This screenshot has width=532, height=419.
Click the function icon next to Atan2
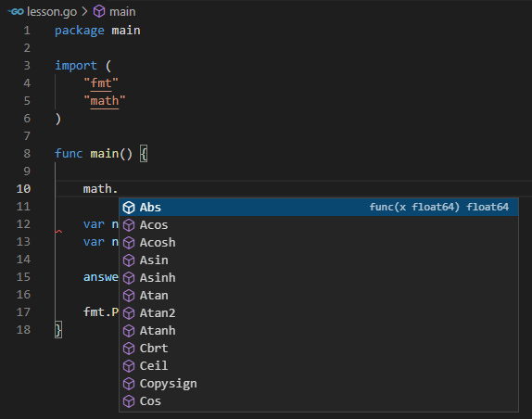129,313
